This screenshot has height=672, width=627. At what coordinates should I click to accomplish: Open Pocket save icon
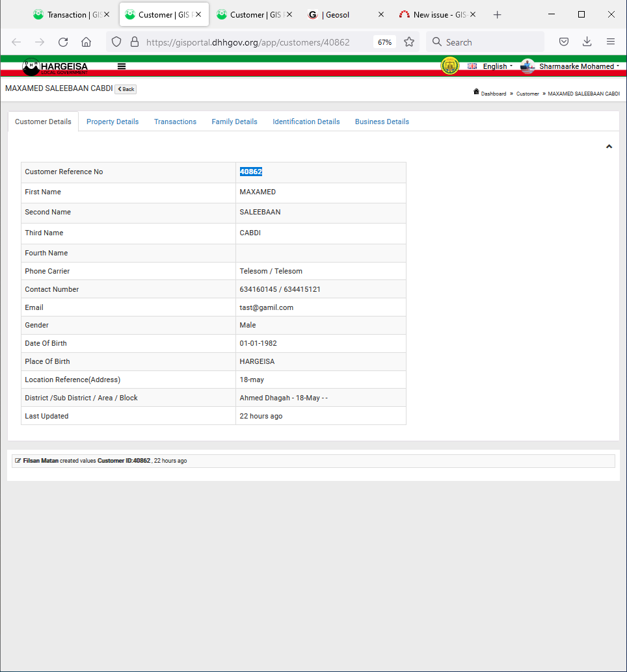click(564, 42)
